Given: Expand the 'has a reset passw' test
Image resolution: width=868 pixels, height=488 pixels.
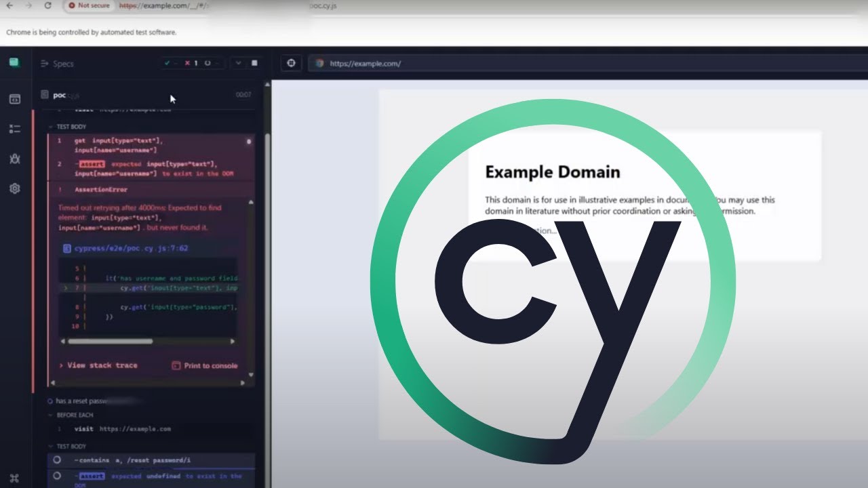Looking at the screenshot, I should pos(95,401).
